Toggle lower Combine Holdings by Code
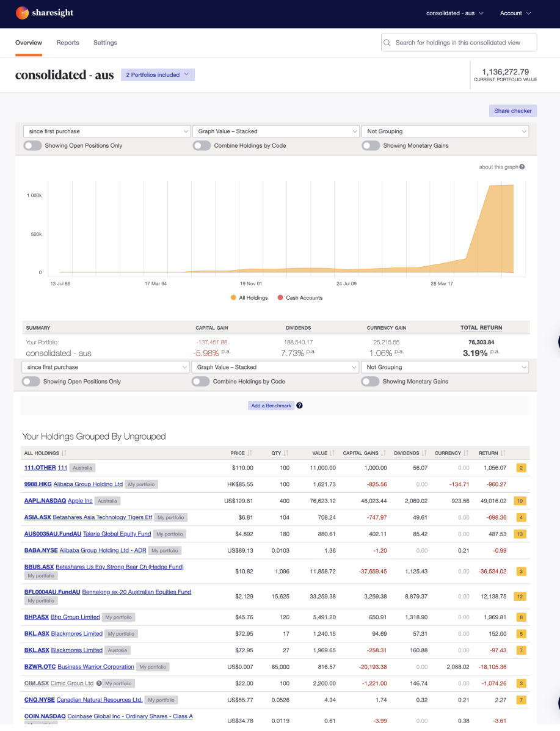 point(200,381)
